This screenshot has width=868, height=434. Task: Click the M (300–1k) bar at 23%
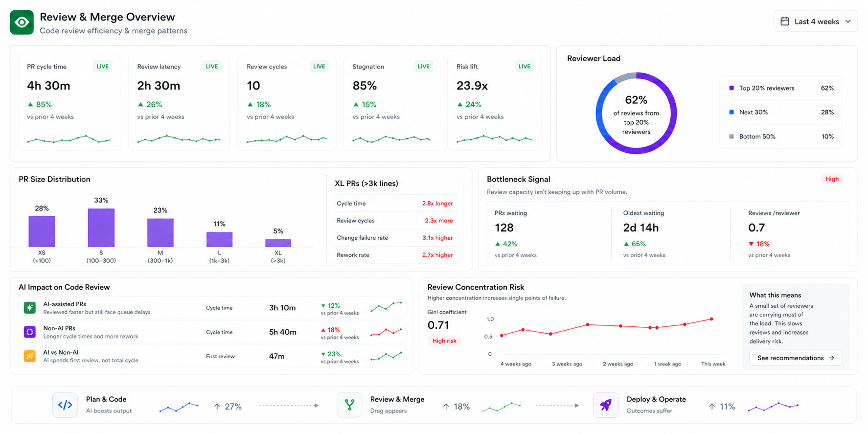click(160, 232)
